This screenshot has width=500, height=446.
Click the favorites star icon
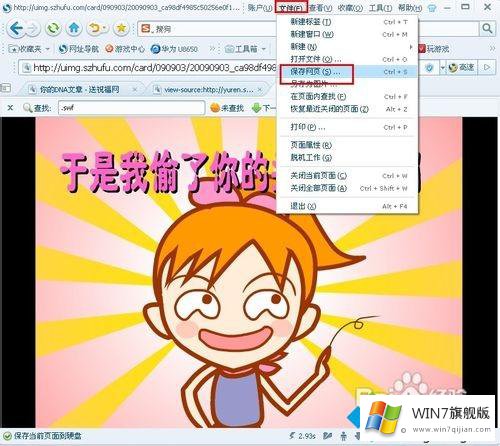[x=121, y=29]
